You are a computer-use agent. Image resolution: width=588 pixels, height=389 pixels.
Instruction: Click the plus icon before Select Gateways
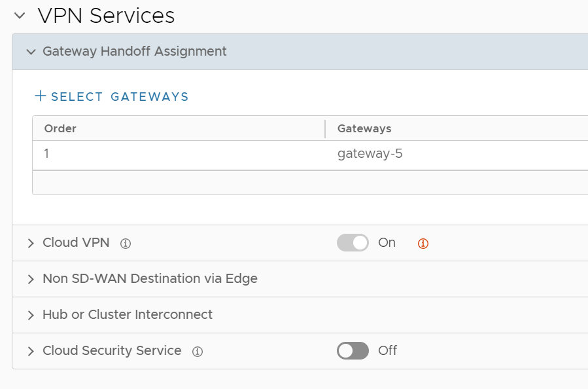coord(41,96)
